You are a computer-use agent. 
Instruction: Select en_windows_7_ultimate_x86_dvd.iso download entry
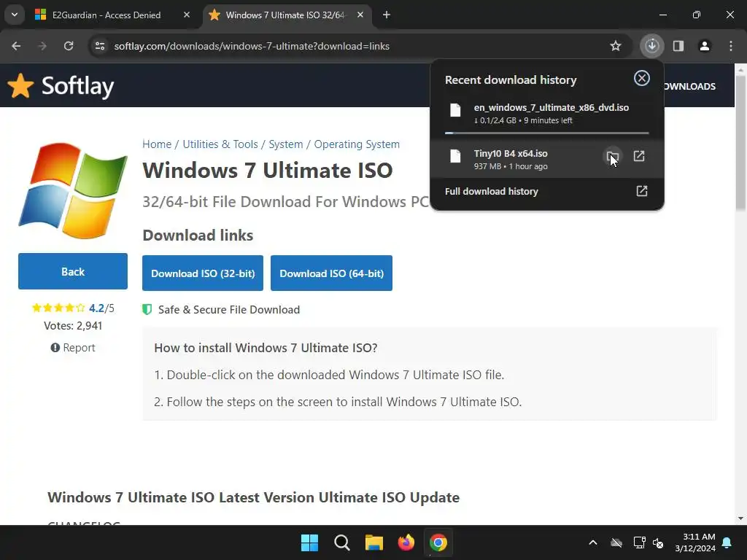point(547,114)
